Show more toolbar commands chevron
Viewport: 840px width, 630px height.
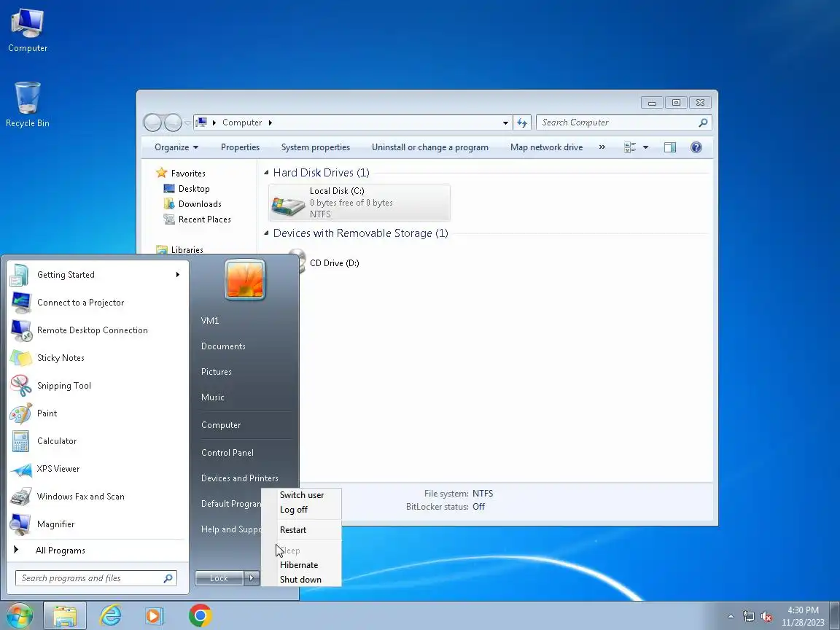[x=602, y=147]
